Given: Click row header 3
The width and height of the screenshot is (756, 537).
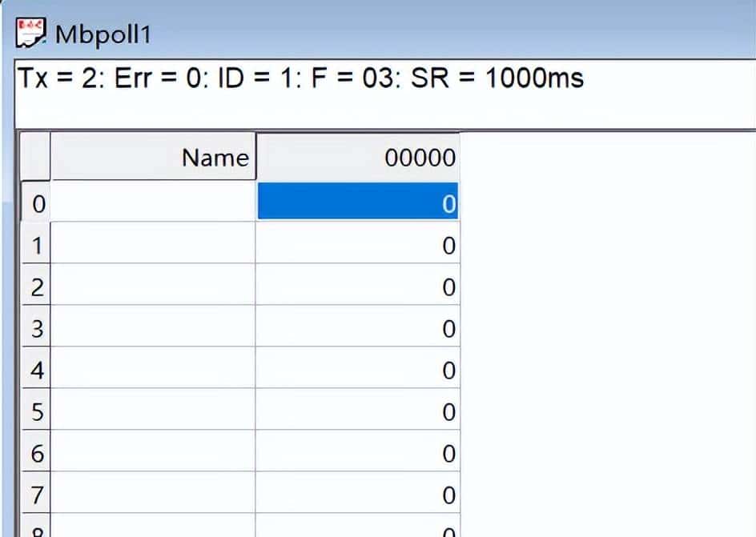Looking at the screenshot, I should point(36,329).
